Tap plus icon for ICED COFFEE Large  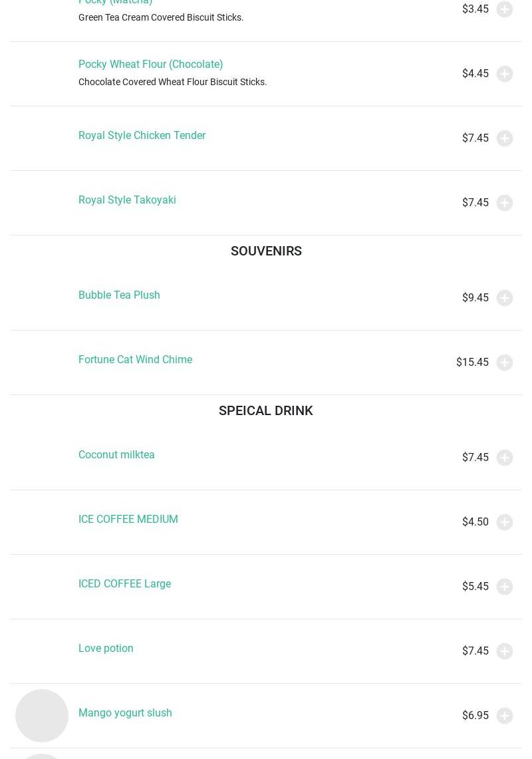point(505,587)
